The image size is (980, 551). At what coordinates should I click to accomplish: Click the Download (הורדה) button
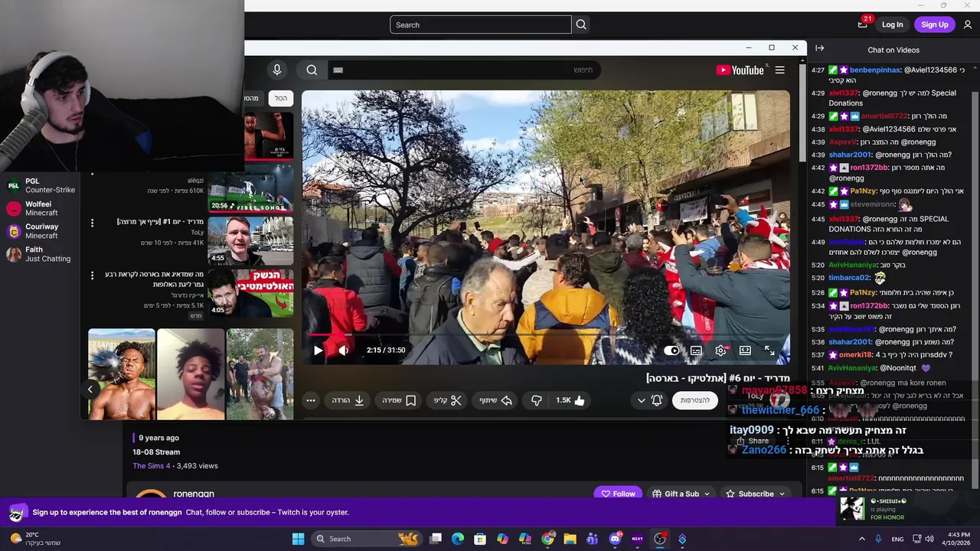347,400
